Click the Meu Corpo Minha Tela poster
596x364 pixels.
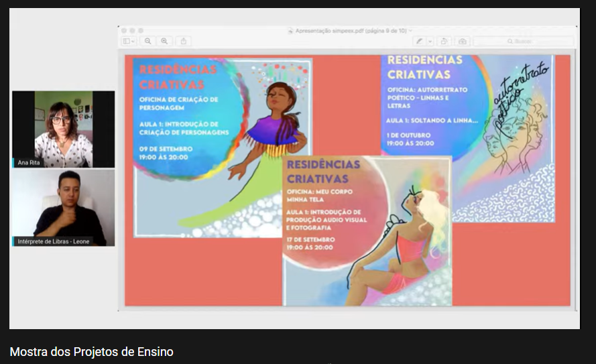[x=367, y=231]
